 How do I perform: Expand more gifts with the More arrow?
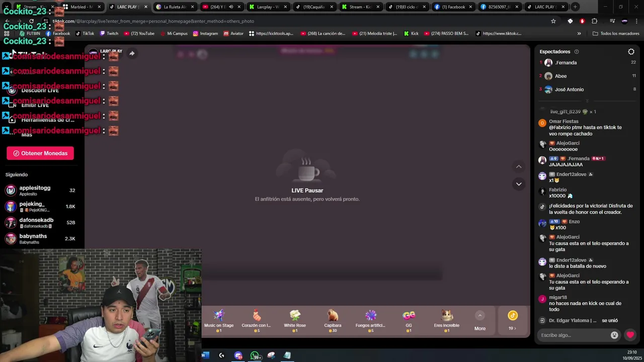tap(480, 321)
